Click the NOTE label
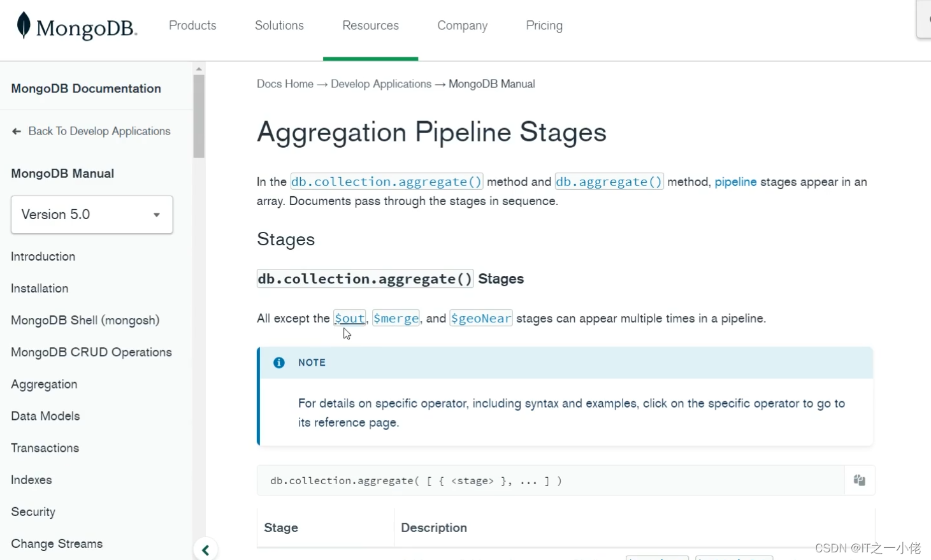 [x=312, y=363]
